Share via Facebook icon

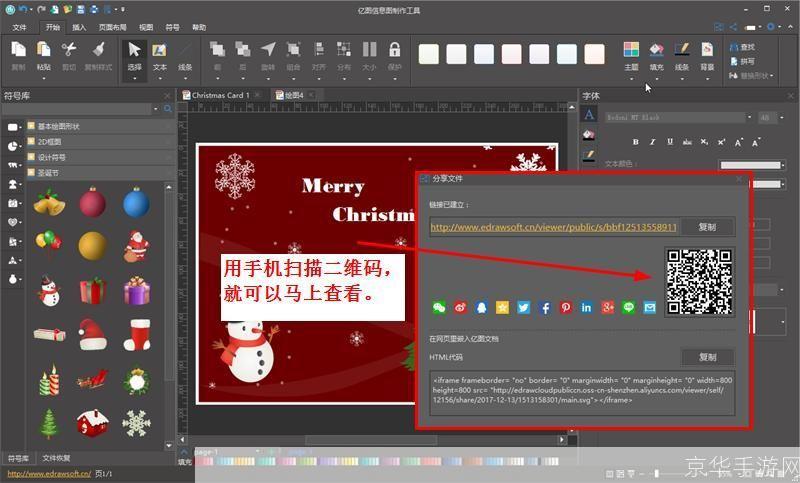tap(544, 307)
